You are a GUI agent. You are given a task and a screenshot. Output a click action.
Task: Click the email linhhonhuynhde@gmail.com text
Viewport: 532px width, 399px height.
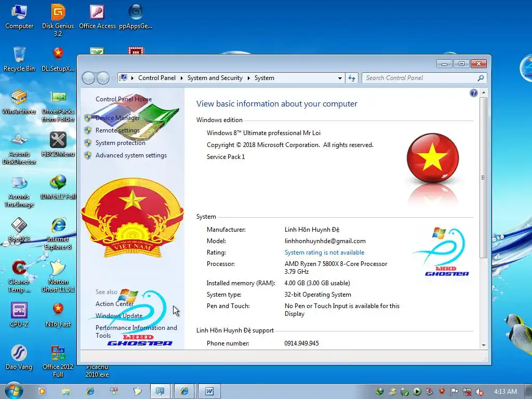pyautogui.click(x=325, y=241)
